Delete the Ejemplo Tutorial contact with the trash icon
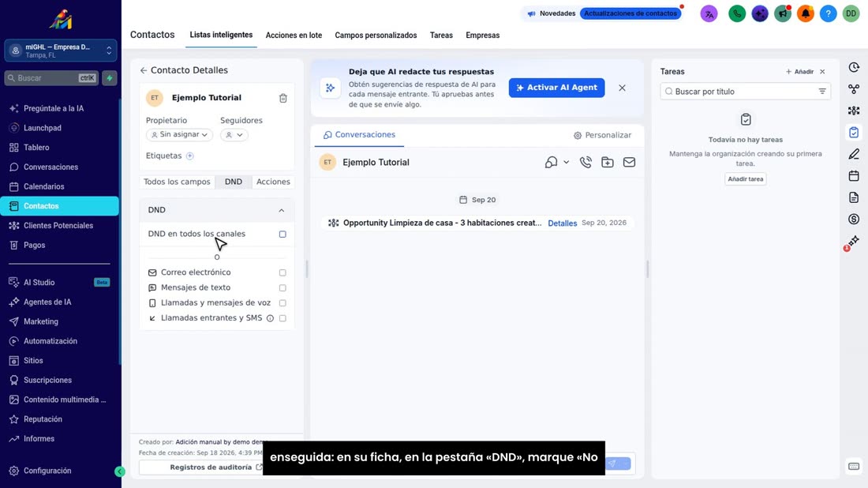 (282, 98)
